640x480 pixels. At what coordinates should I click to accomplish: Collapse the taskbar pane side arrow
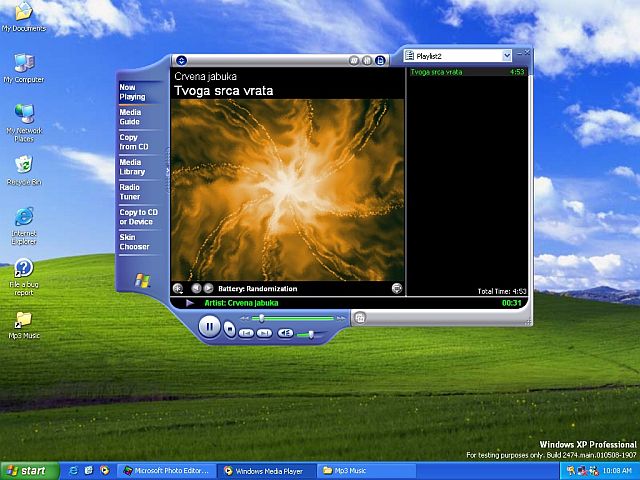pos(167,171)
